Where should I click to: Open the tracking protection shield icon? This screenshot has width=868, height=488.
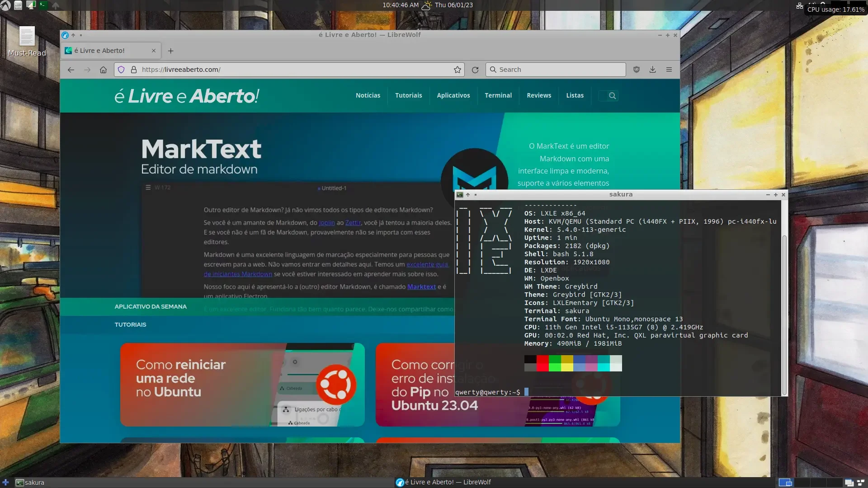click(x=121, y=70)
